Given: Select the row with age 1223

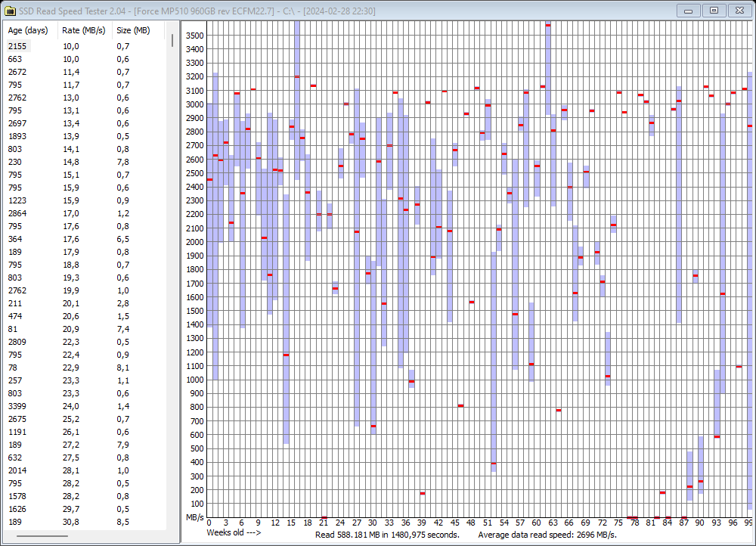Looking at the screenshot, I should (x=85, y=200).
